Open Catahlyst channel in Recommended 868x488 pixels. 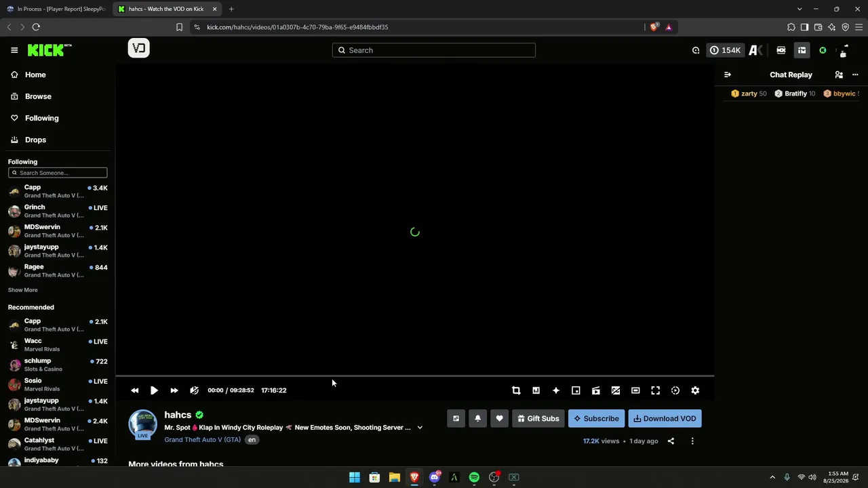click(x=58, y=444)
